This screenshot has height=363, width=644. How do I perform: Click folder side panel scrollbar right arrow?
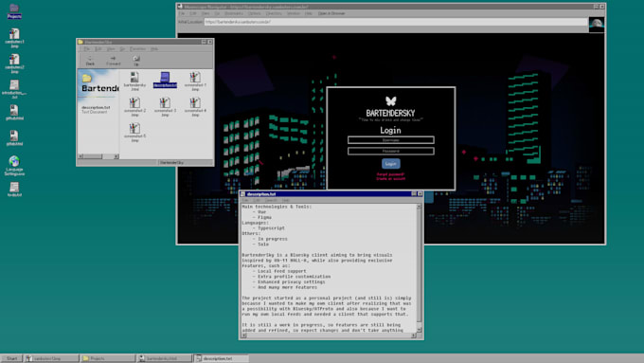click(116, 156)
